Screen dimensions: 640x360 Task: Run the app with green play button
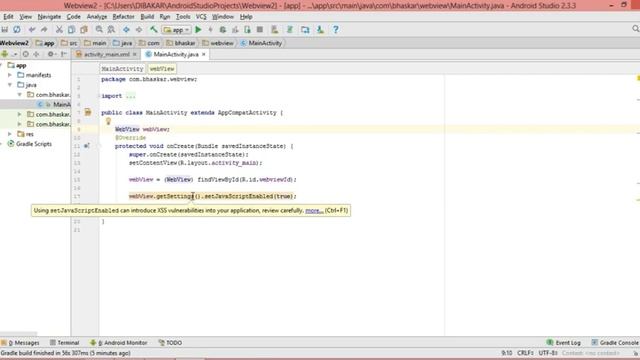click(x=198, y=29)
